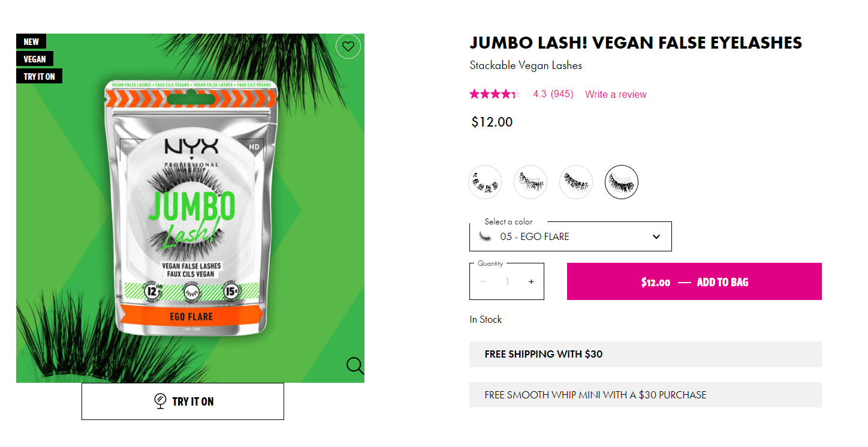Open the 05 - EGO FLARE color dropdown
This screenshot has width=868, height=447.
coord(571,236)
